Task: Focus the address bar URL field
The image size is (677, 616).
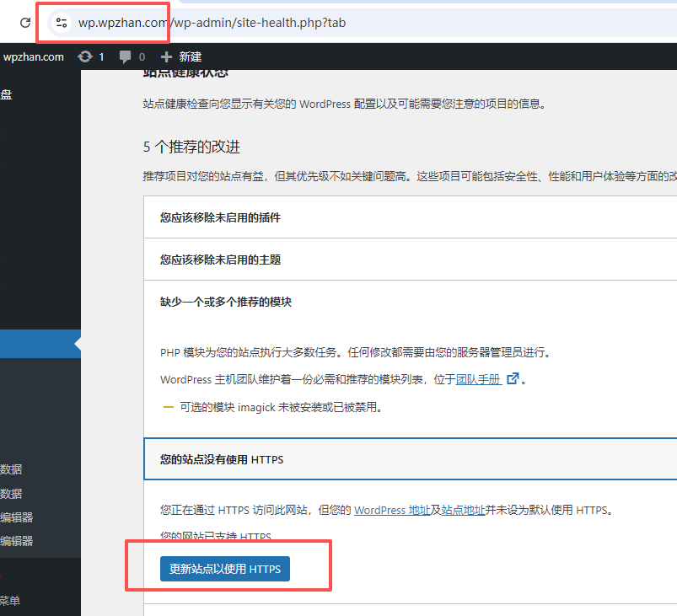Action: (x=253, y=23)
